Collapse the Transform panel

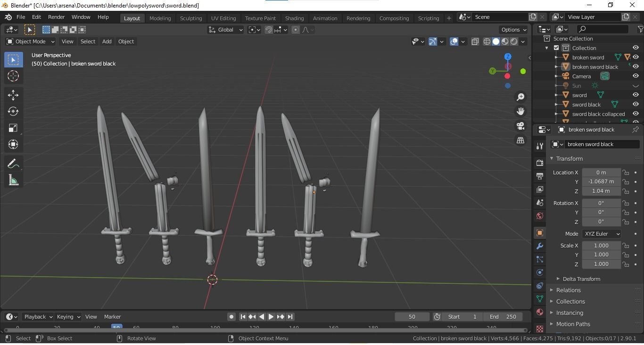point(569,158)
